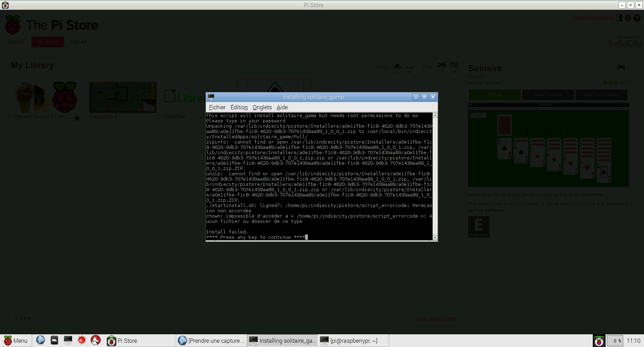
Task: Click the Solitaire title heading
Action: coord(485,68)
